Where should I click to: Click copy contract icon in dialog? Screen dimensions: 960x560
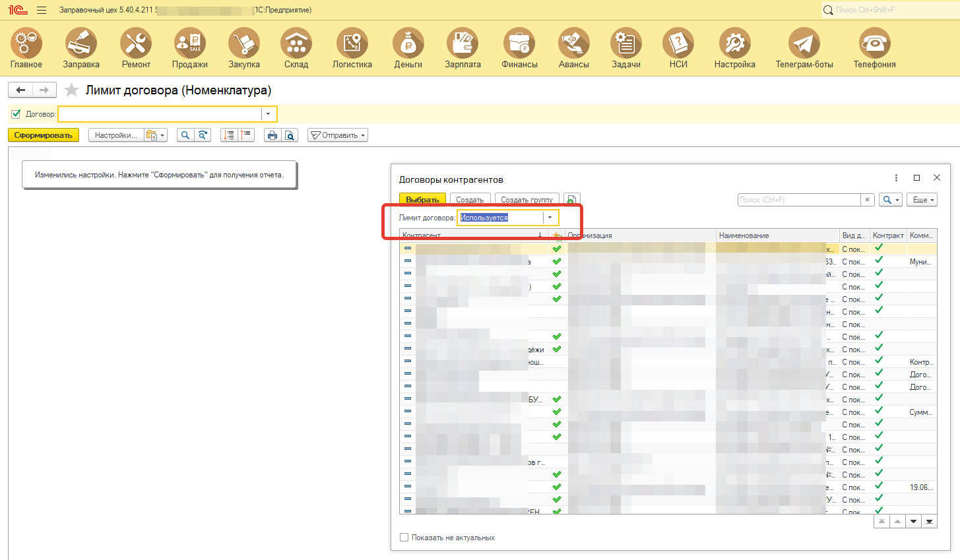point(572,200)
